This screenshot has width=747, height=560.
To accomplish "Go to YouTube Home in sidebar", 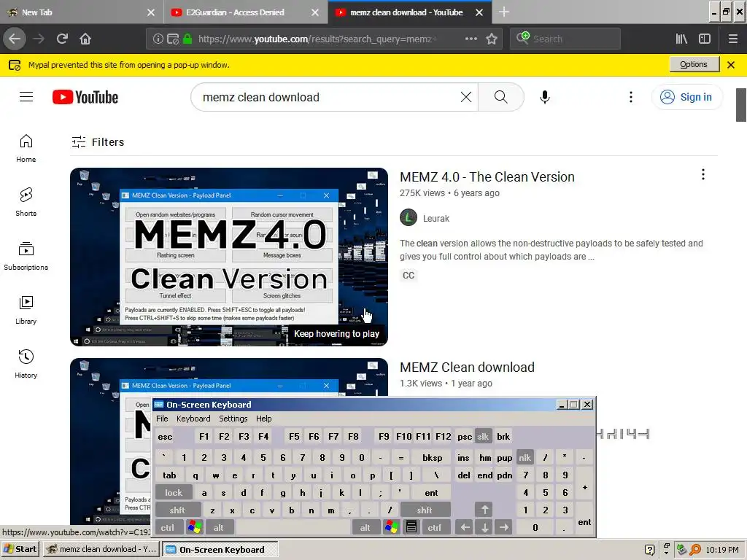I will click(26, 148).
